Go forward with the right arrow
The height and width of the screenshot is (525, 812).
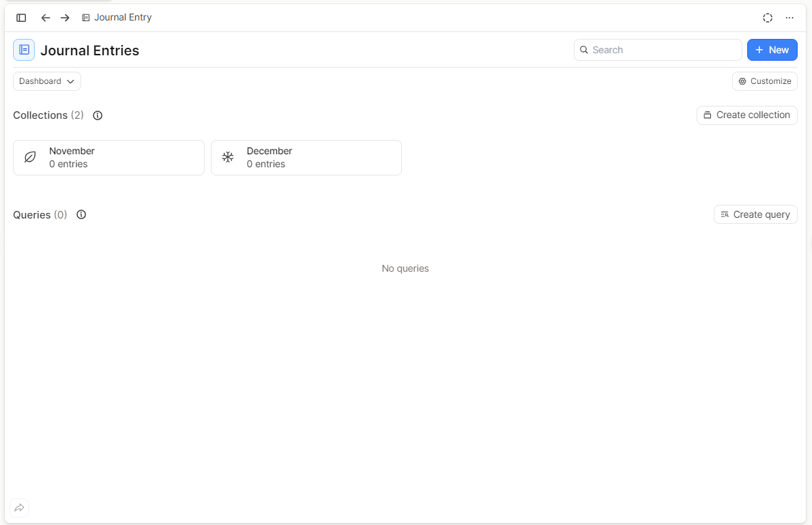(x=65, y=18)
